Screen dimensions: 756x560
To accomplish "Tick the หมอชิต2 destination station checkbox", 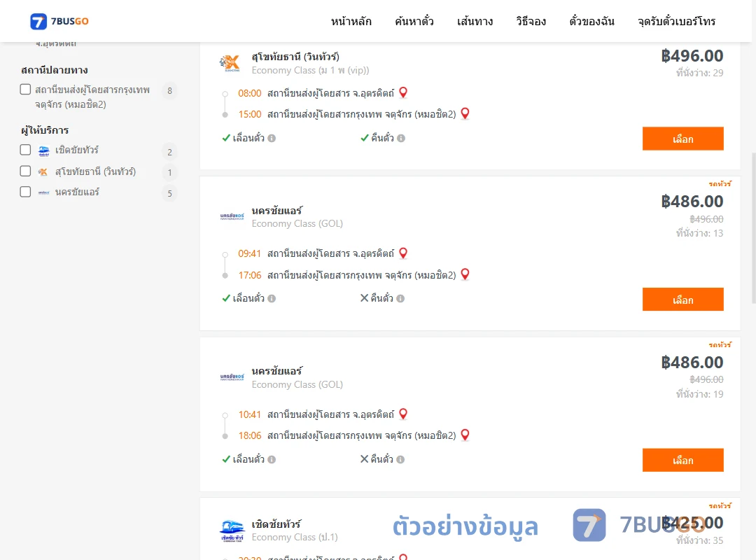I will point(26,89).
